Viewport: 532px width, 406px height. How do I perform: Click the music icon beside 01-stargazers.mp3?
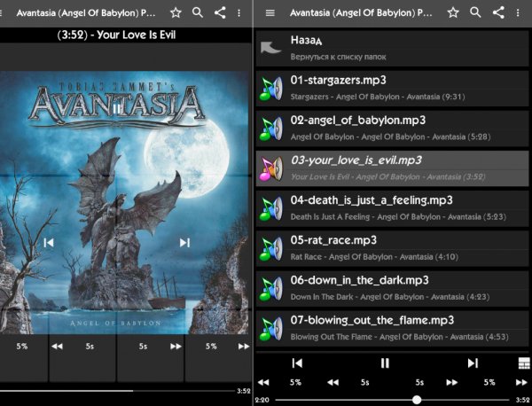pos(270,89)
